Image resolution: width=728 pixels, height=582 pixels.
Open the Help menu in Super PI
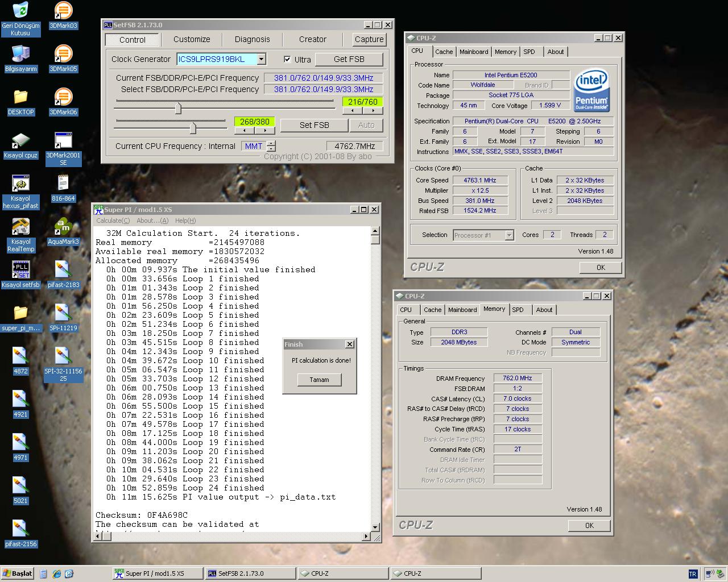click(x=185, y=221)
